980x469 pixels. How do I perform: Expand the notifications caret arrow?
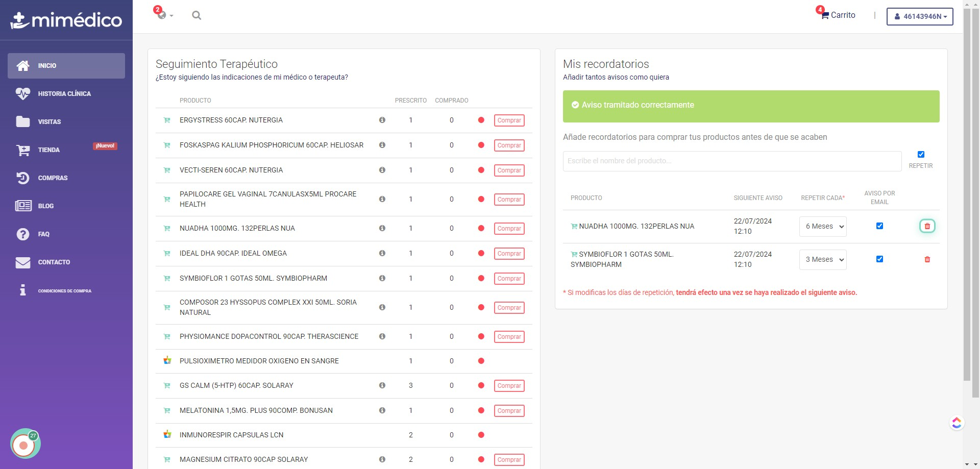pos(171,16)
